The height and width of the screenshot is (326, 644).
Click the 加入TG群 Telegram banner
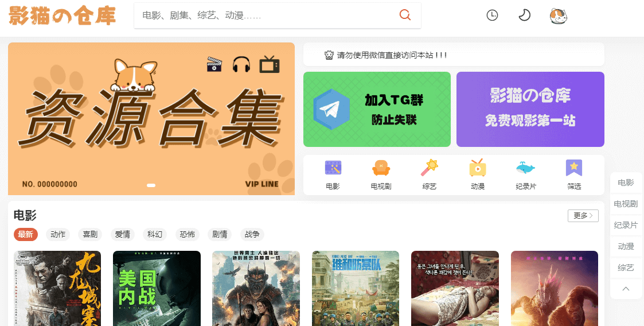(x=377, y=110)
